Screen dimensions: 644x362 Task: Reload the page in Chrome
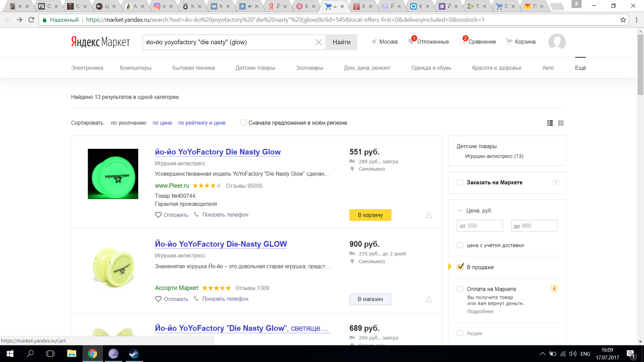pyautogui.click(x=31, y=20)
